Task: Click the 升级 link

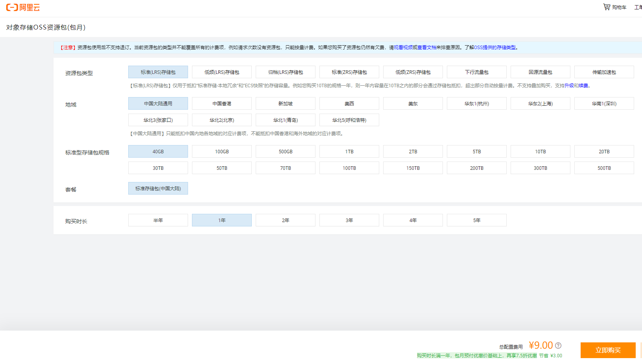Action: [x=569, y=86]
